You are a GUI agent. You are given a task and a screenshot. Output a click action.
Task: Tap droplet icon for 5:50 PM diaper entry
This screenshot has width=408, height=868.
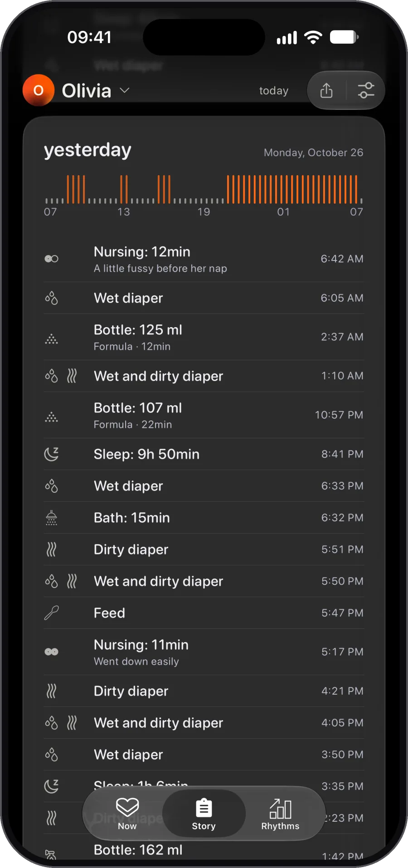coord(51,581)
